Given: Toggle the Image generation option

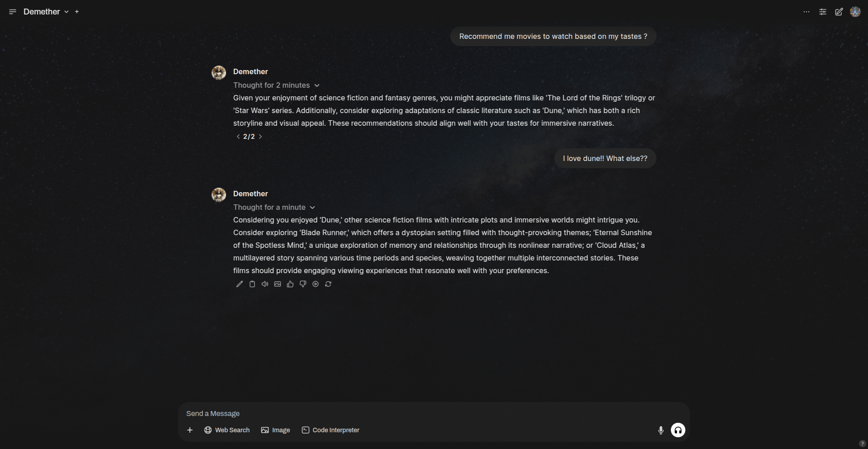Looking at the screenshot, I should (276, 430).
